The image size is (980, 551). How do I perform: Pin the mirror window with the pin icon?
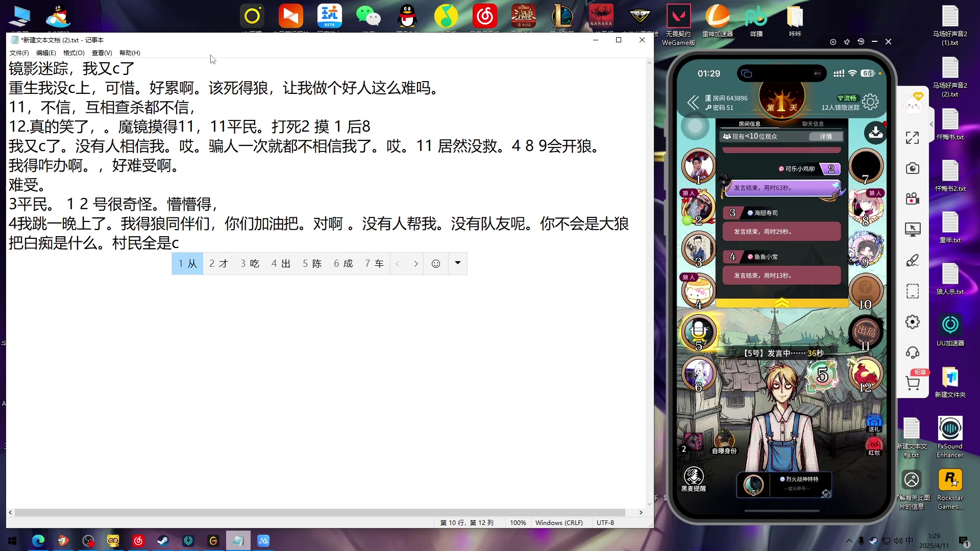point(847,42)
